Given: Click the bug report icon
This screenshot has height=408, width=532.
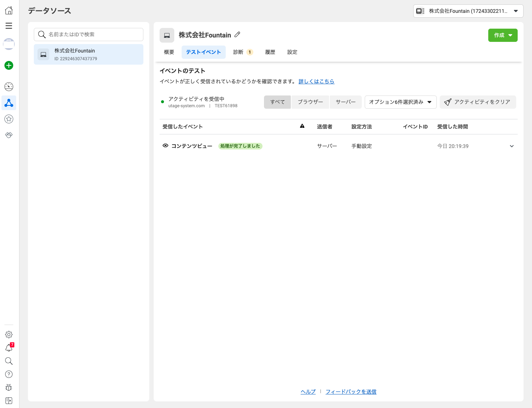Looking at the screenshot, I should [x=9, y=387].
